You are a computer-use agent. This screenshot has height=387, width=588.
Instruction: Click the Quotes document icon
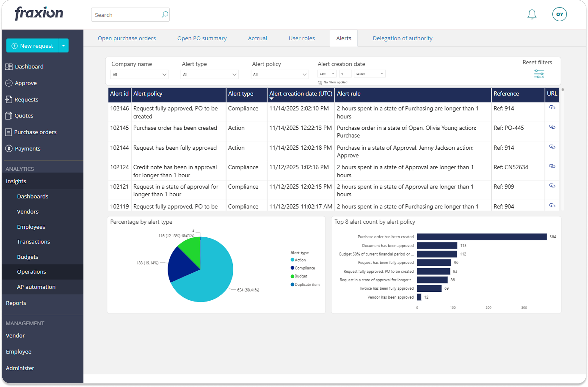point(9,116)
